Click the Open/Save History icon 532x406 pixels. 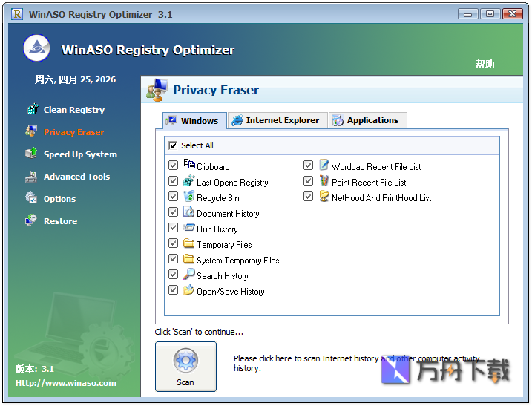189,290
